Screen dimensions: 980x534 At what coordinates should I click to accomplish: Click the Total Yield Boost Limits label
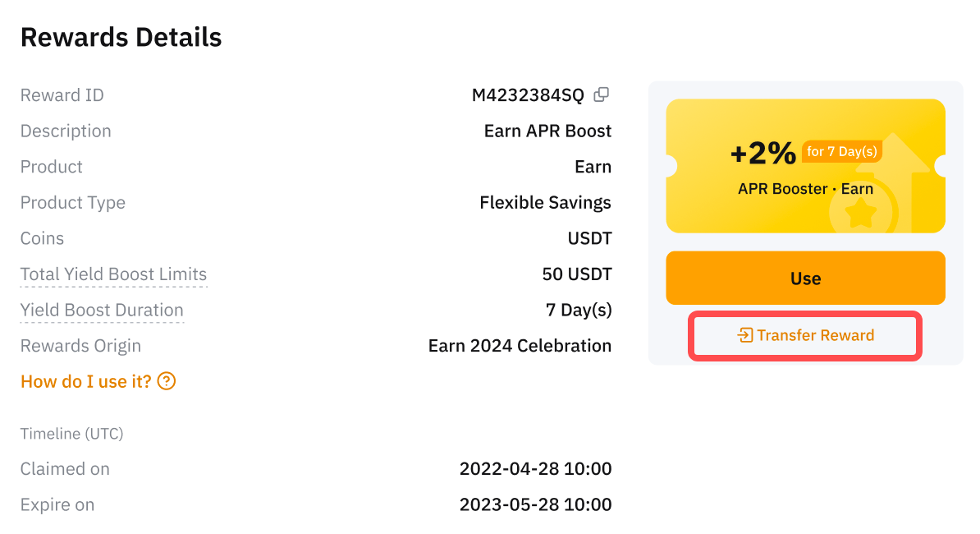(113, 274)
